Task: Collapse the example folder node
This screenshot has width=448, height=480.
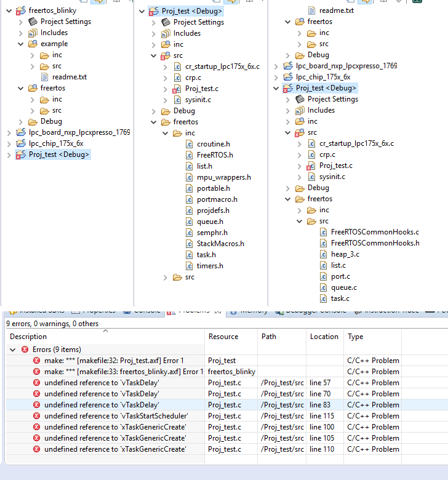Action: [x=20, y=44]
